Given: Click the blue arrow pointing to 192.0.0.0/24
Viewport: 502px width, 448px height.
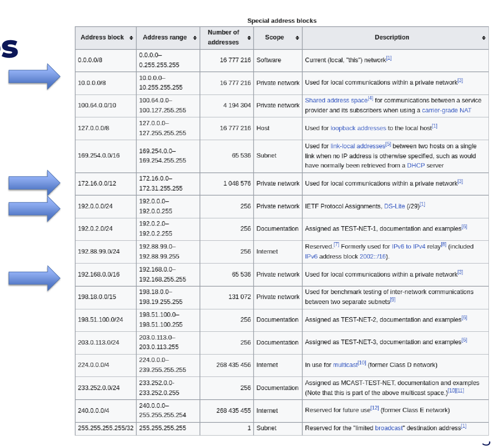Looking at the screenshot, I should 34,209.
